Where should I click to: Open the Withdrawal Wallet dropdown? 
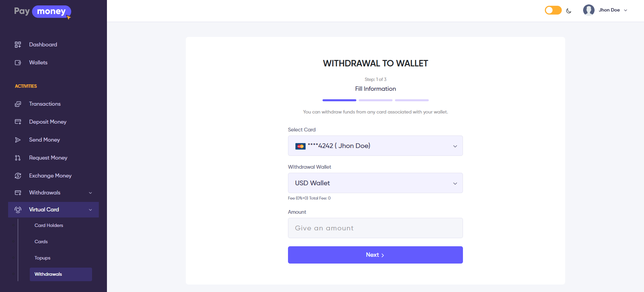(375, 183)
